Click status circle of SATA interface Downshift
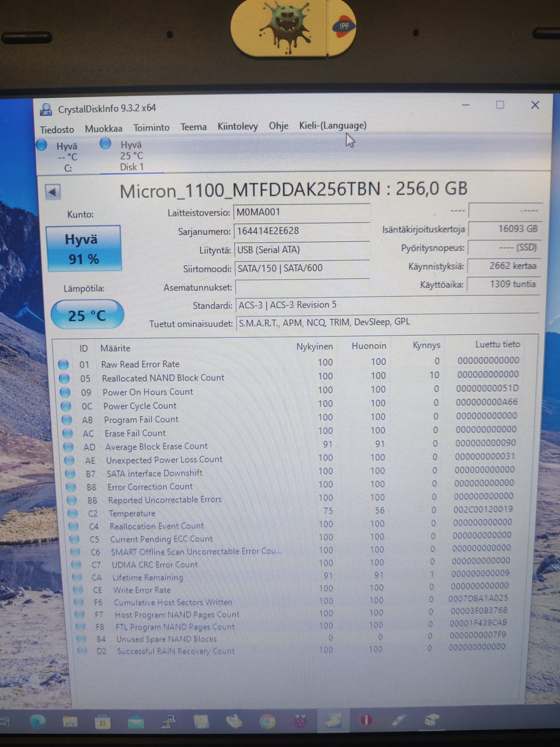The width and height of the screenshot is (560, 747). pyautogui.click(x=70, y=473)
